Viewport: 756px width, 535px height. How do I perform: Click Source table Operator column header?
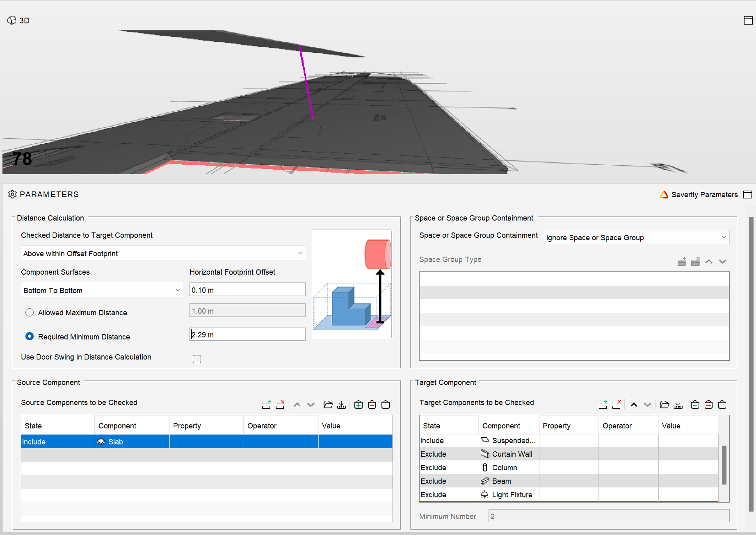(x=281, y=426)
